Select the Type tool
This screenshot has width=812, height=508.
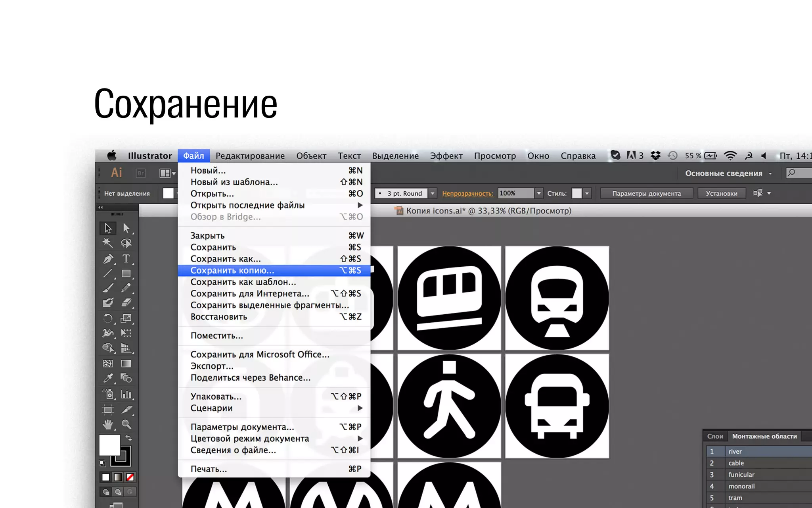(126, 258)
